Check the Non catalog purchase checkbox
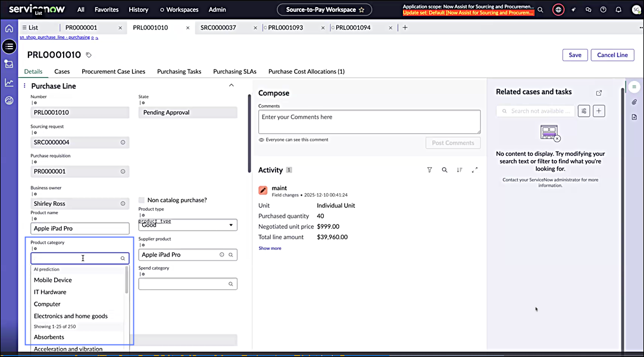Image resolution: width=644 pixels, height=357 pixels. [142, 200]
